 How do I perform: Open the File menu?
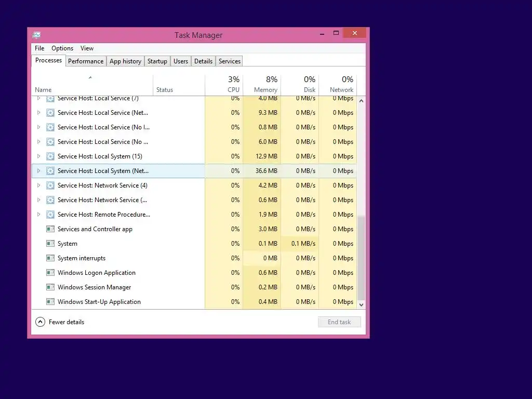tap(39, 48)
